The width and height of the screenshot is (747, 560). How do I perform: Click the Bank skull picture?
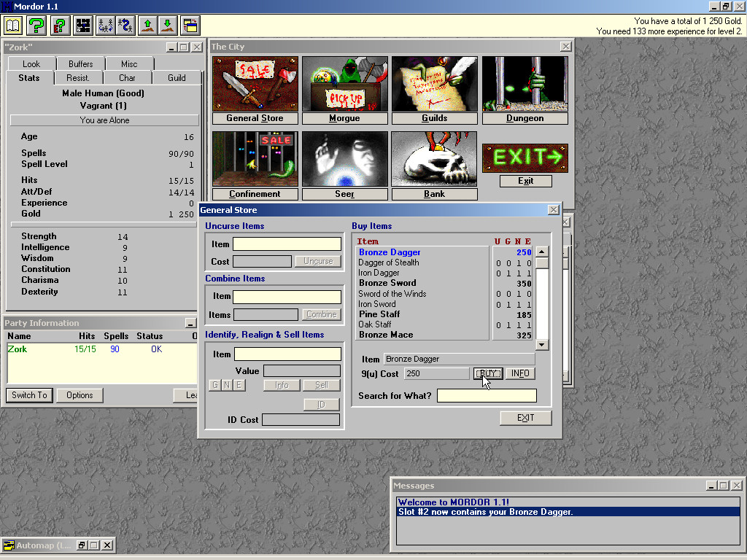[x=434, y=158]
